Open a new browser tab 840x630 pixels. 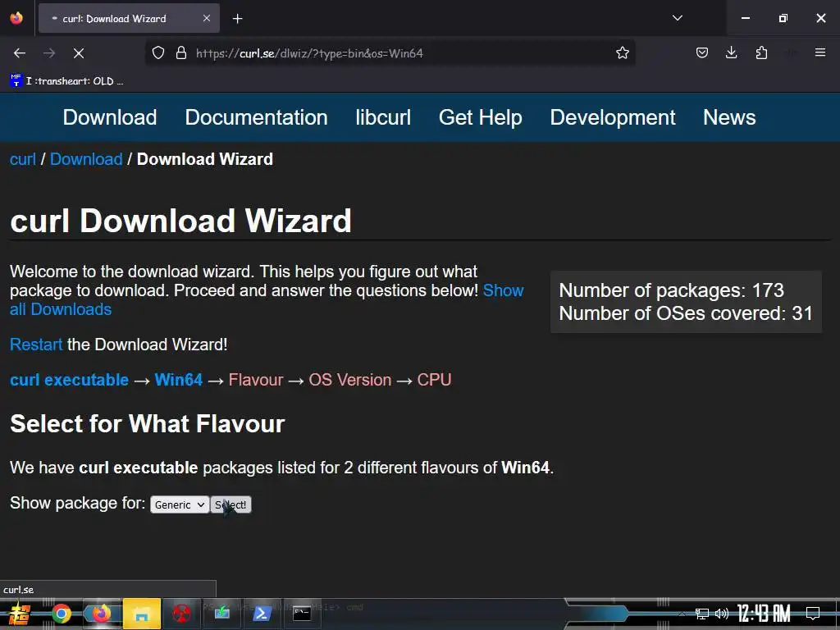[x=237, y=19]
